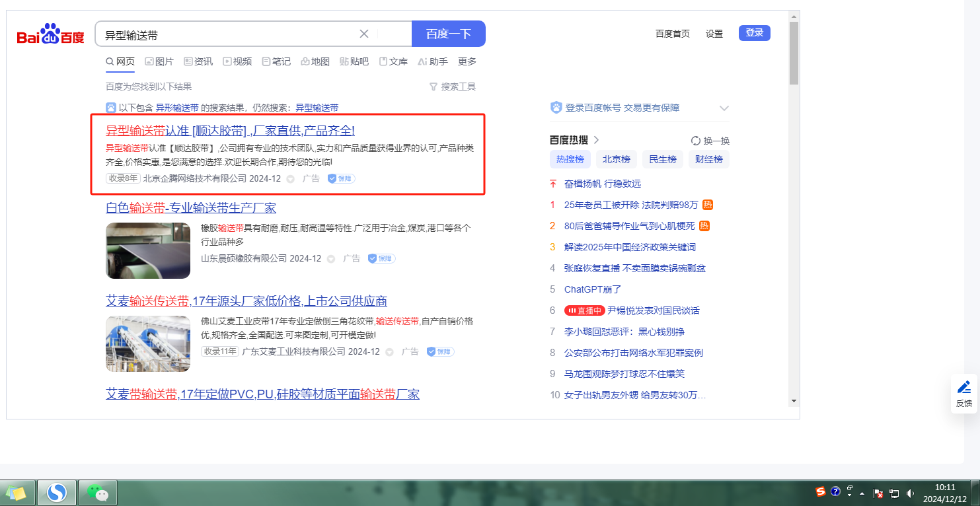Select the 北京榜 hot list tab
This screenshot has width=980, height=506.
coord(615,159)
